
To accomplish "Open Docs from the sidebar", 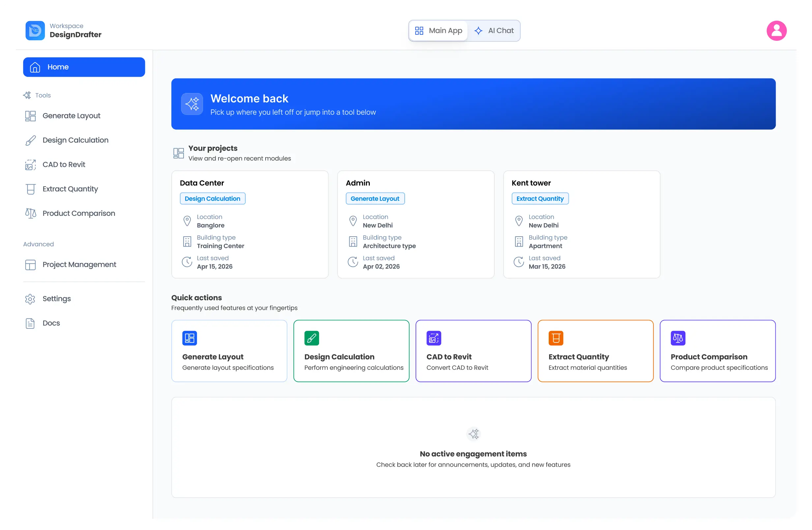I will click(x=84, y=323).
